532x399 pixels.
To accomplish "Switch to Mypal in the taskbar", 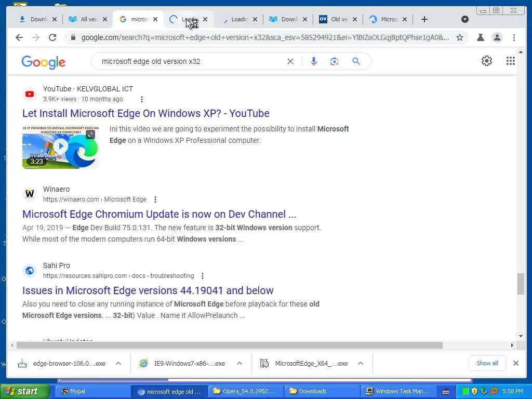I will [x=92, y=391].
